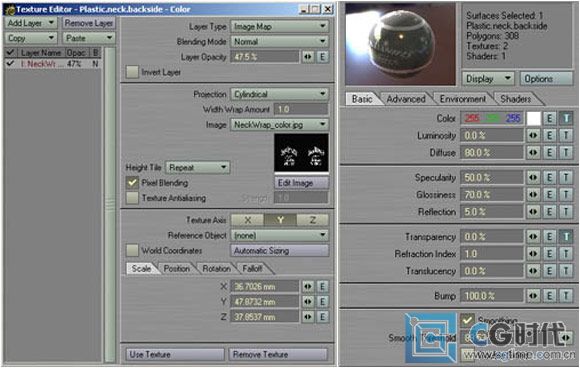Open the T texture button for Color
The width and height of the screenshot is (580, 368).
pos(566,118)
